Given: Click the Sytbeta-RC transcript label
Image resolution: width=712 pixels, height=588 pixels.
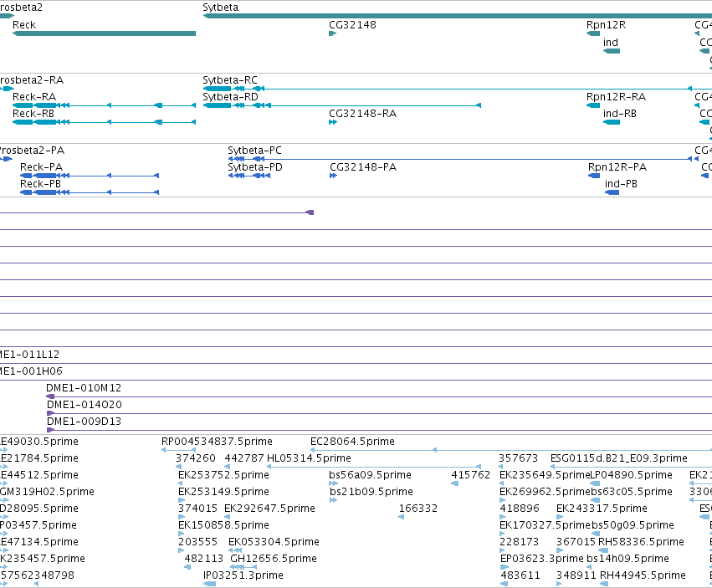Looking at the screenshot, I should [230, 80].
